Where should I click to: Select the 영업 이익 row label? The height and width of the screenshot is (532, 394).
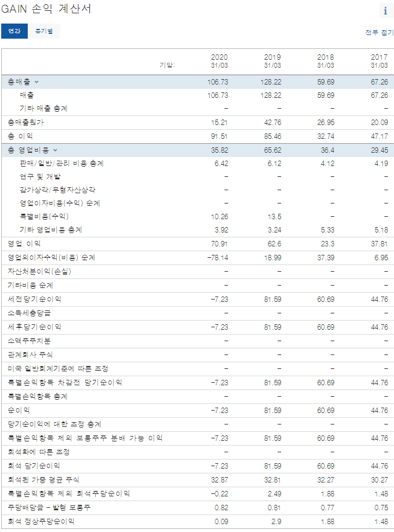pos(24,243)
